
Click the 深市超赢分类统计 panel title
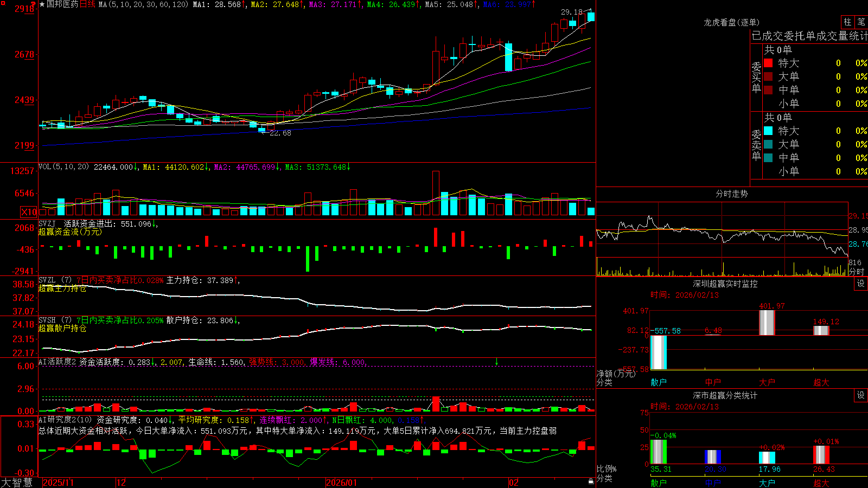click(725, 395)
